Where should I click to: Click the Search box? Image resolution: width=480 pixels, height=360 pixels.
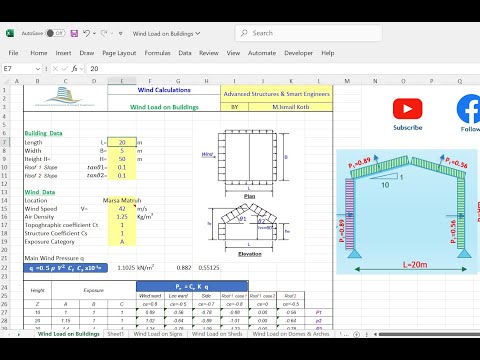(x=308, y=33)
